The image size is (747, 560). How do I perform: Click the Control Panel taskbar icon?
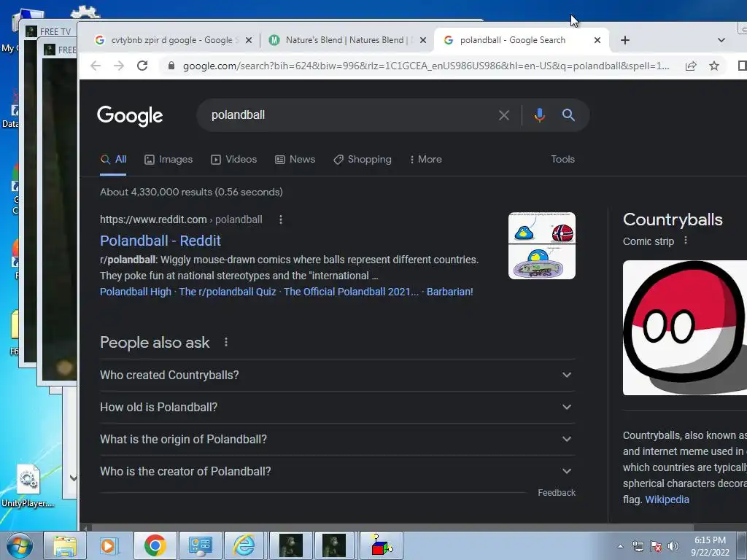[200, 545]
